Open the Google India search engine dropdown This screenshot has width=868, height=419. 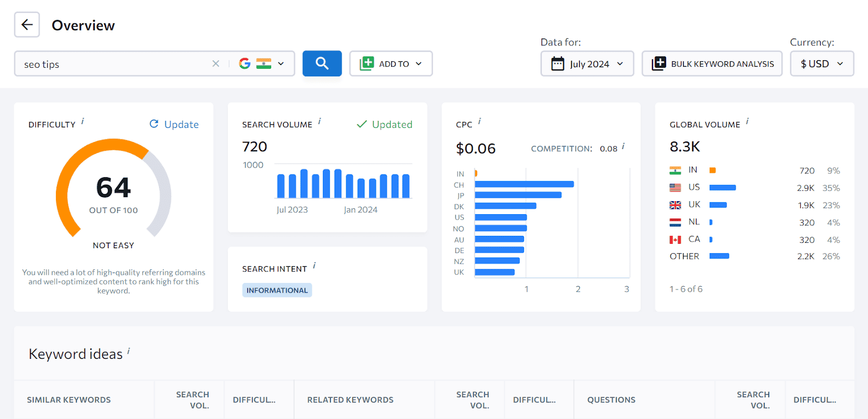coord(262,64)
